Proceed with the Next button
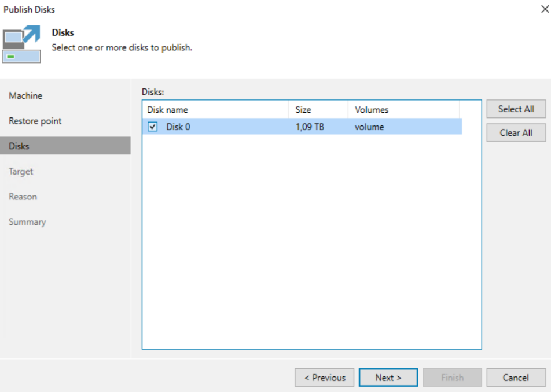This screenshot has height=392, width=551. click(388, 378)
